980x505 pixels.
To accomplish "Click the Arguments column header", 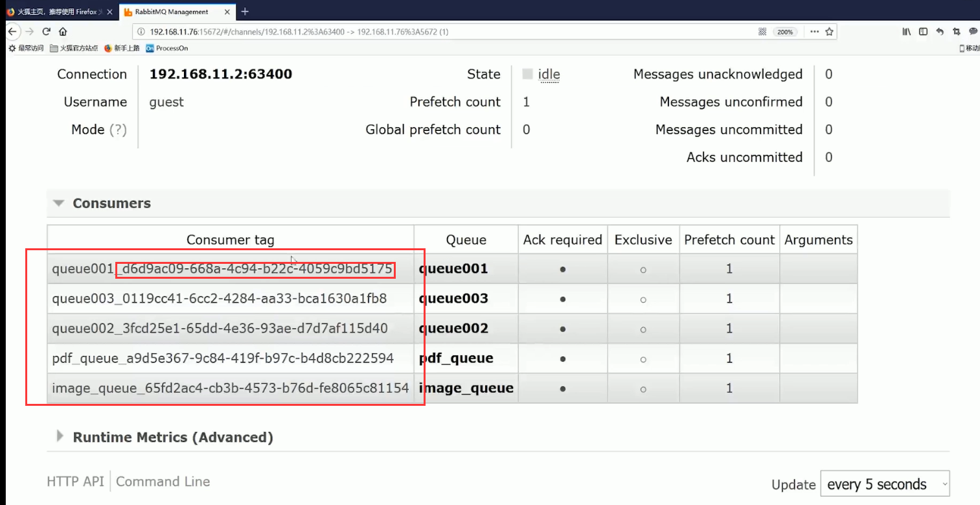I will pos(819,240).
